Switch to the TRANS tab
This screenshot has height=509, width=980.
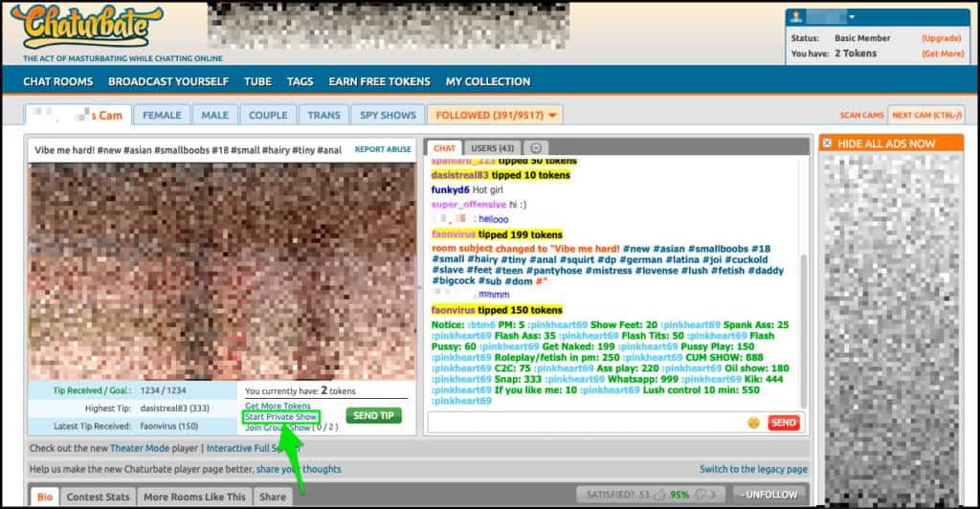[x=323, y=115]
